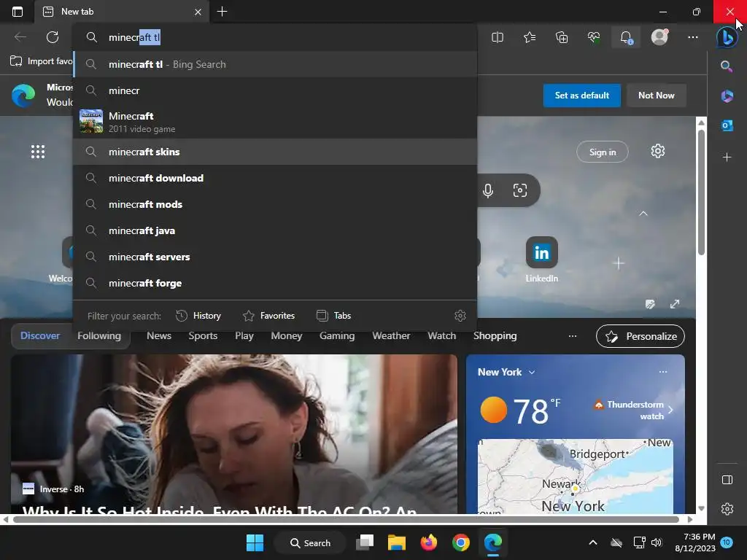Open Windows Start menu
Viewport: 747px width, 560px height.
pos(255,542)
